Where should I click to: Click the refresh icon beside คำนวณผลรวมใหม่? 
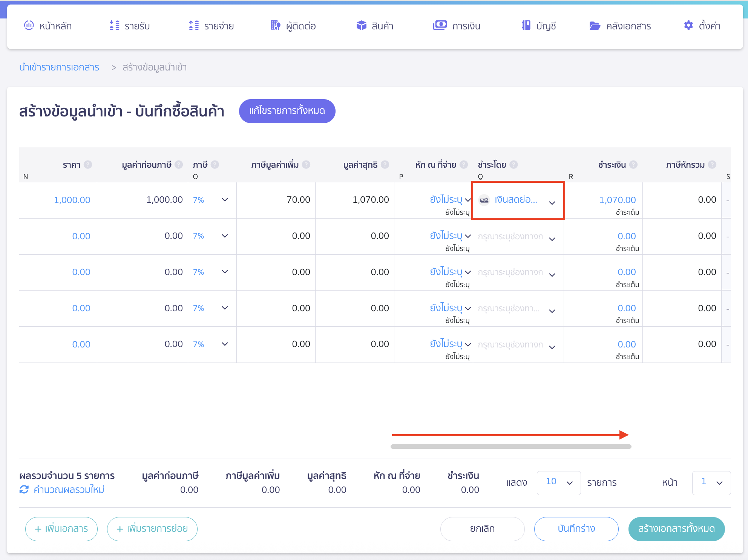(x=24, y=490)
